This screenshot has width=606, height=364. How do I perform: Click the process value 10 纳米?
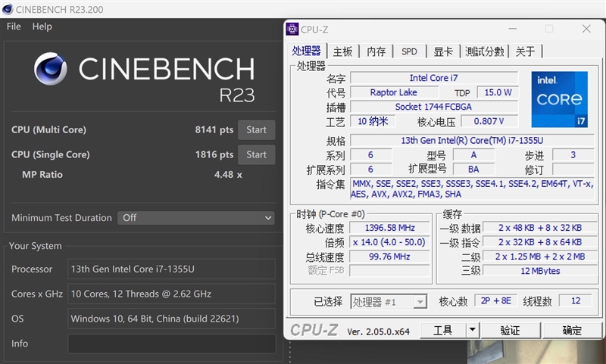tap(373, 121)
